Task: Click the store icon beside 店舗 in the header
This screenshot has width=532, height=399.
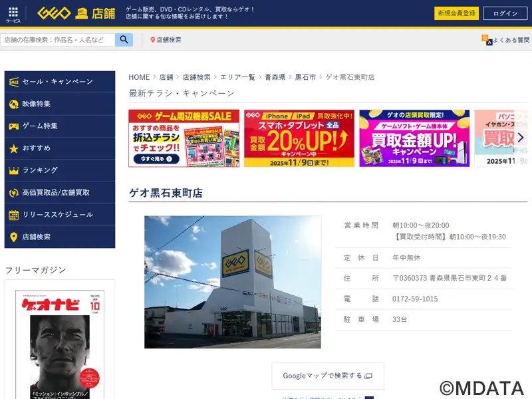Action: coord(81,13)
